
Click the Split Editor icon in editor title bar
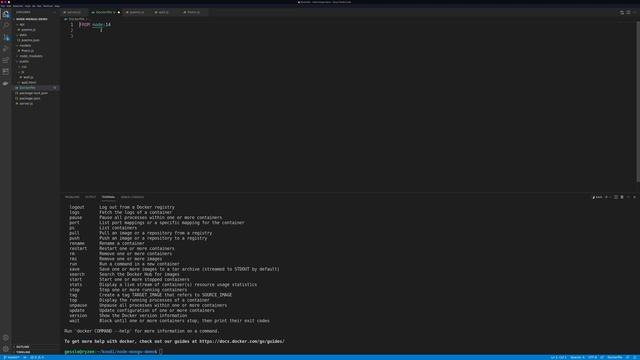click(x=628, y=12)
